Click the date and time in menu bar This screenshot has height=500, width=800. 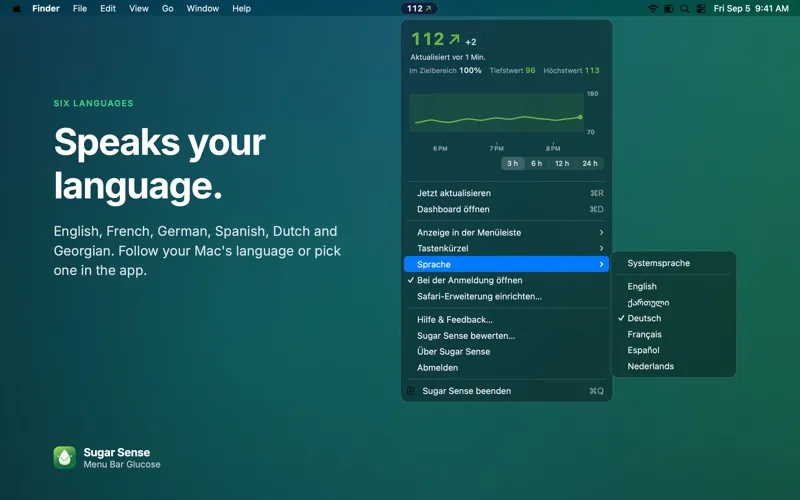tap(751, 9)
